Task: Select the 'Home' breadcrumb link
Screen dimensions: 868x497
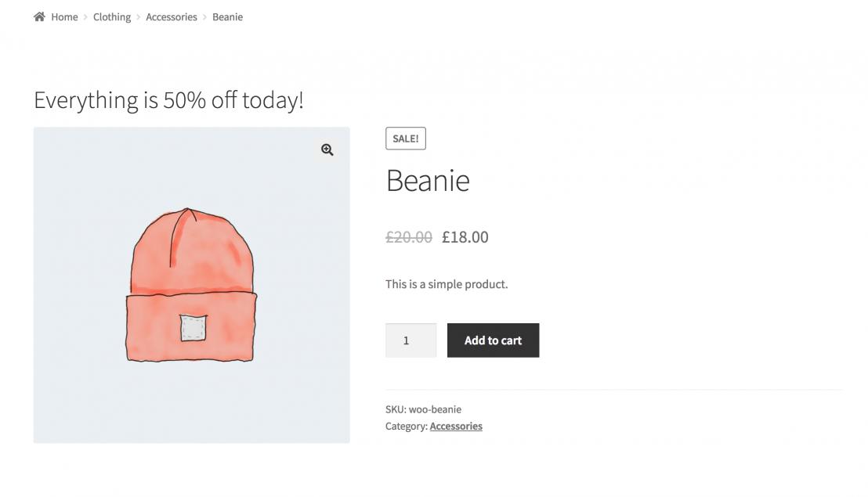Action: pos(64,16)
